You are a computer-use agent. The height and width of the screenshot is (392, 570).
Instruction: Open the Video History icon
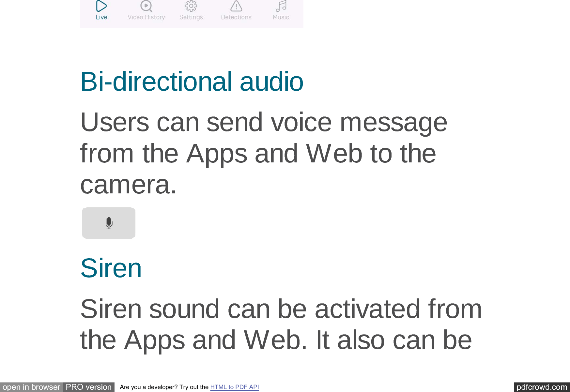pyautogui.click(x=146, y=6)
